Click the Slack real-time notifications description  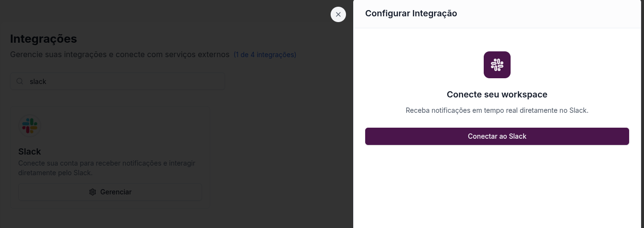coord(497,110)
